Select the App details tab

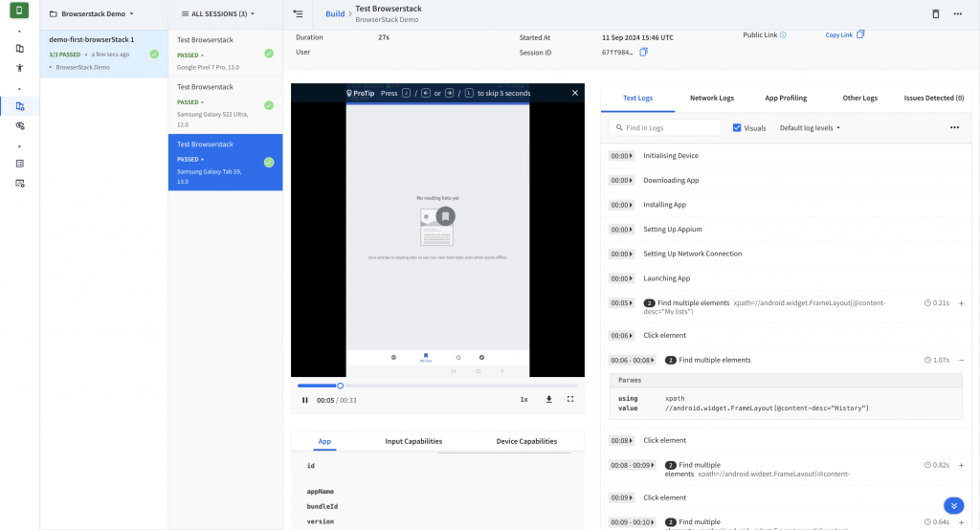(324, 441)
